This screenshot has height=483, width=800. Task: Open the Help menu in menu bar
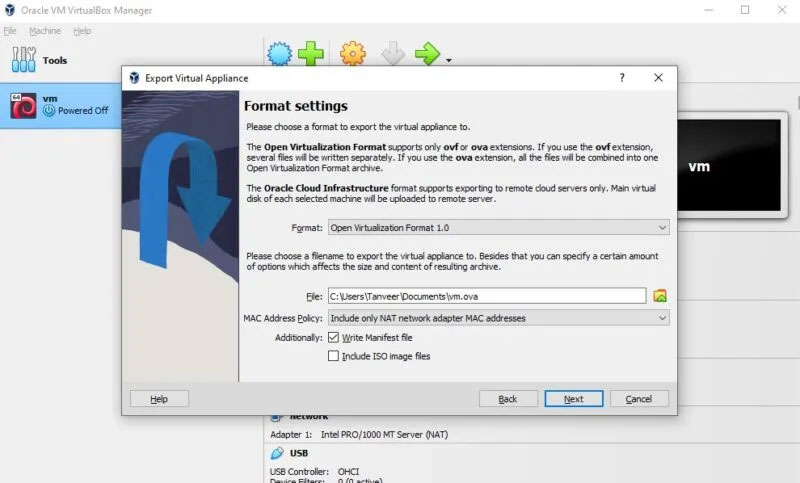(x=82, y=31)
